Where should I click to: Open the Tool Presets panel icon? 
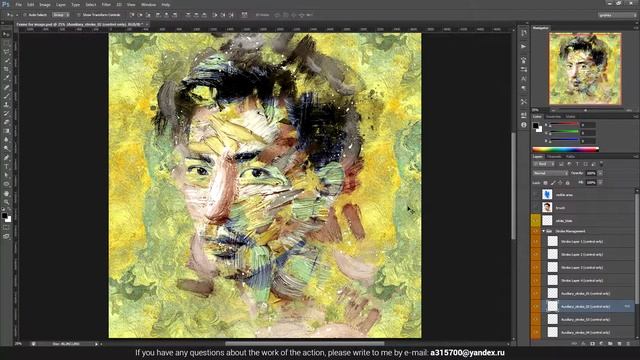point(524,102)
